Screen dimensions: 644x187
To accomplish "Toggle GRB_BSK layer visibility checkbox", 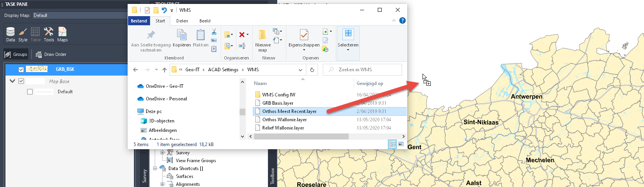I will [21, 69].
